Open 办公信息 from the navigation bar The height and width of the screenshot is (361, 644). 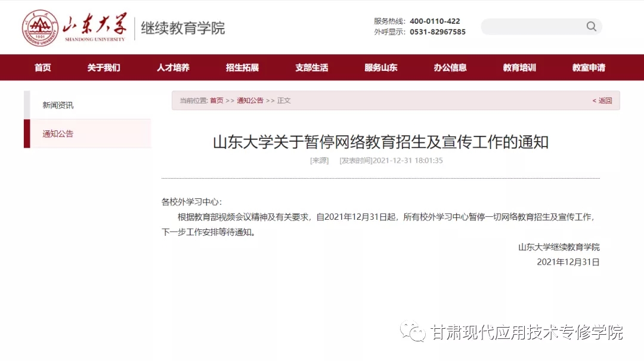point(450,67)
